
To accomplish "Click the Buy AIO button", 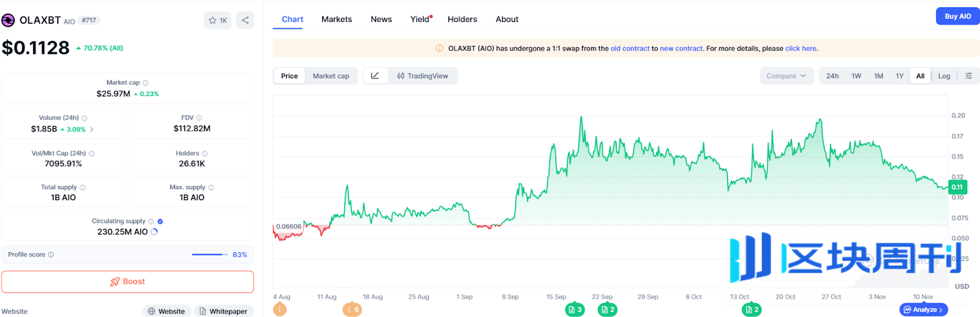I will pyautogui.click(x=958, y=17).
